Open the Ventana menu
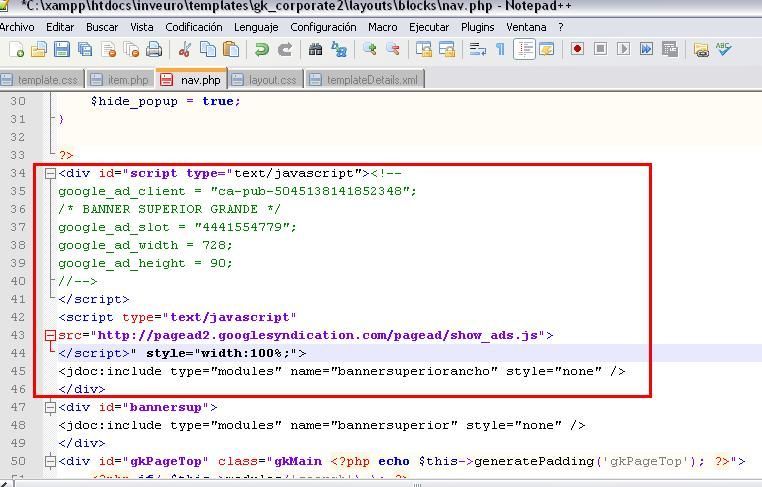The image size is (762, 487). [x=526, y=27]
